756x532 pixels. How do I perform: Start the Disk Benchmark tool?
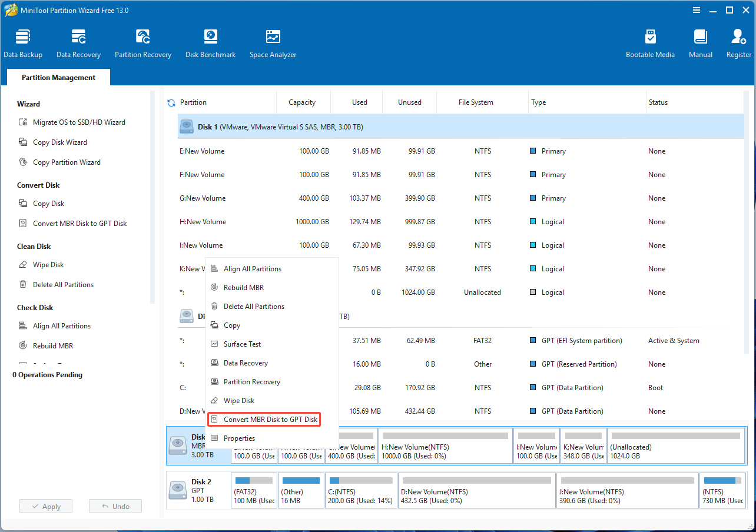(x=210, y=43)
